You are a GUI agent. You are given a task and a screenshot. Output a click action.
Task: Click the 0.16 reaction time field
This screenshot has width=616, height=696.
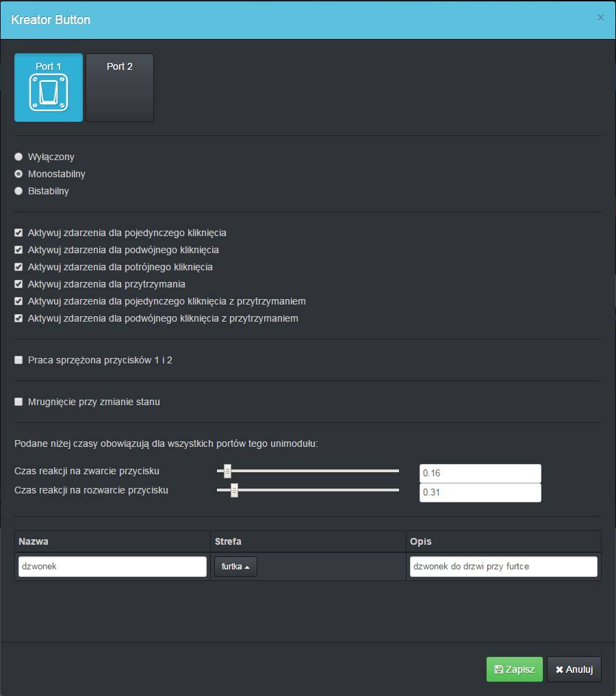[480, 474]
